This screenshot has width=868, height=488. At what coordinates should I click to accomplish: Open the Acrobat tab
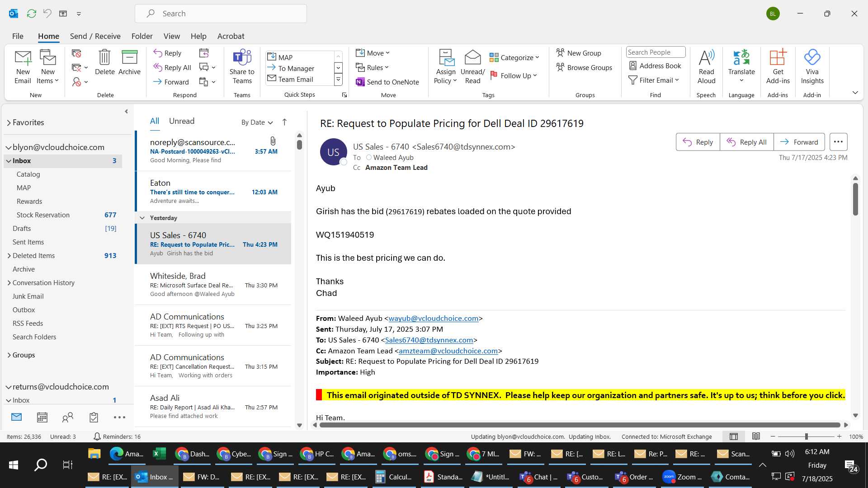point(231,36)
